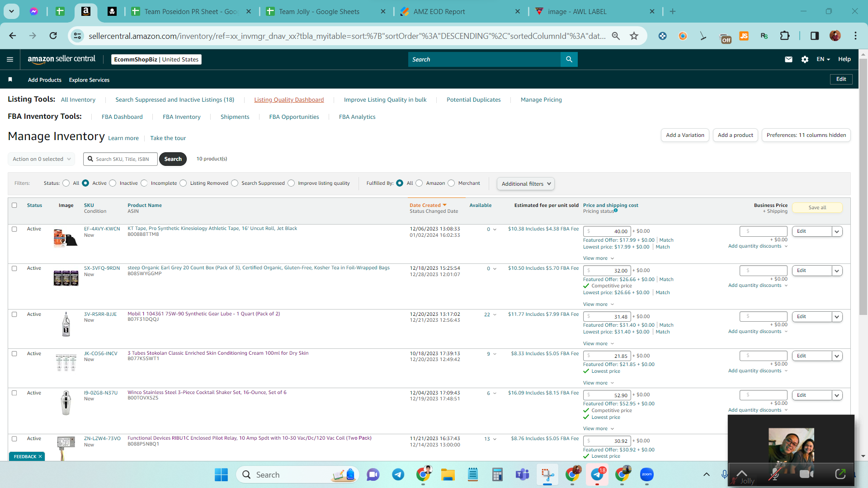Open File Explorer from the taskbar
This screenshot has height=488, width=868.
(x=448, y=474)
